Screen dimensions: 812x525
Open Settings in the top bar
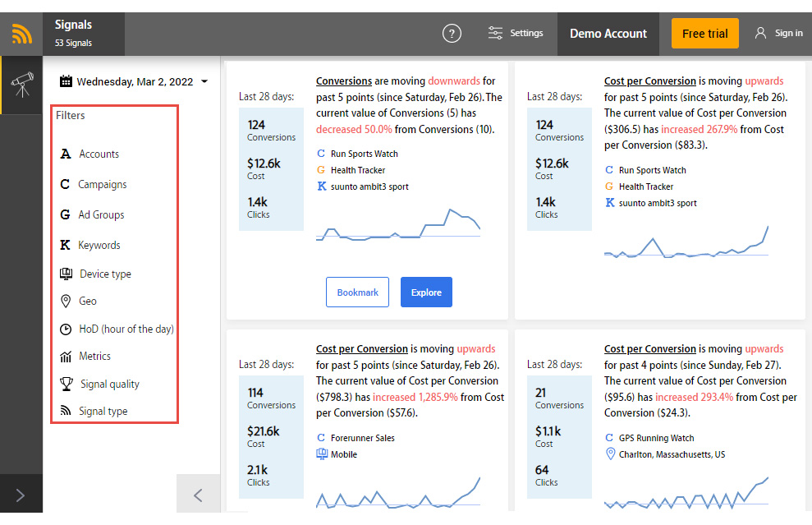(x=516, y=34)
